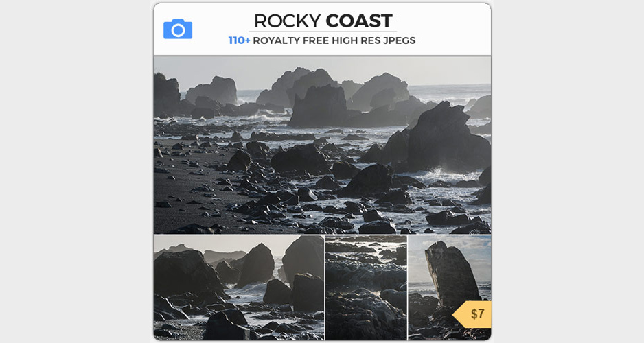Click the gray page background left of card

[76, 171]
